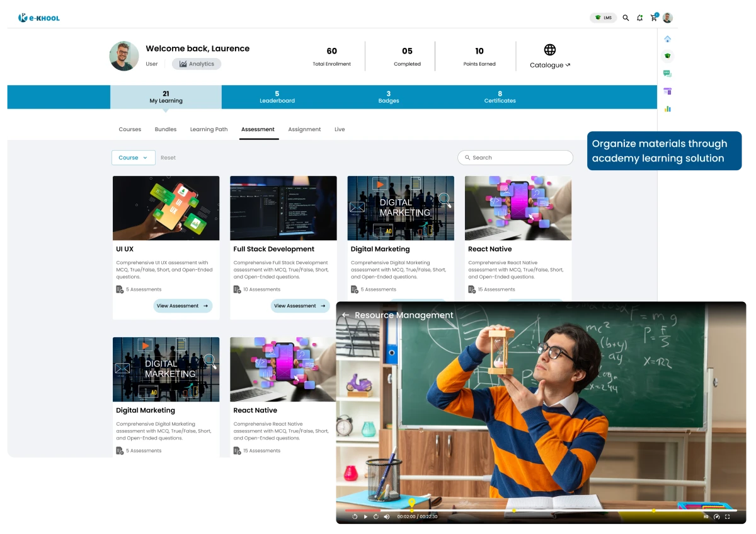Click the notification bell icon
The image size is (756, 534).
639,18
